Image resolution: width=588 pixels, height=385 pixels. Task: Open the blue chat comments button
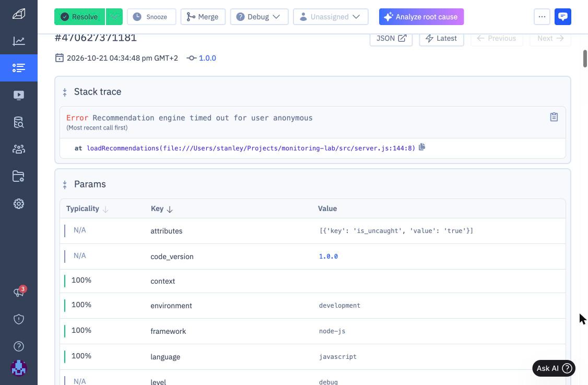562,17
